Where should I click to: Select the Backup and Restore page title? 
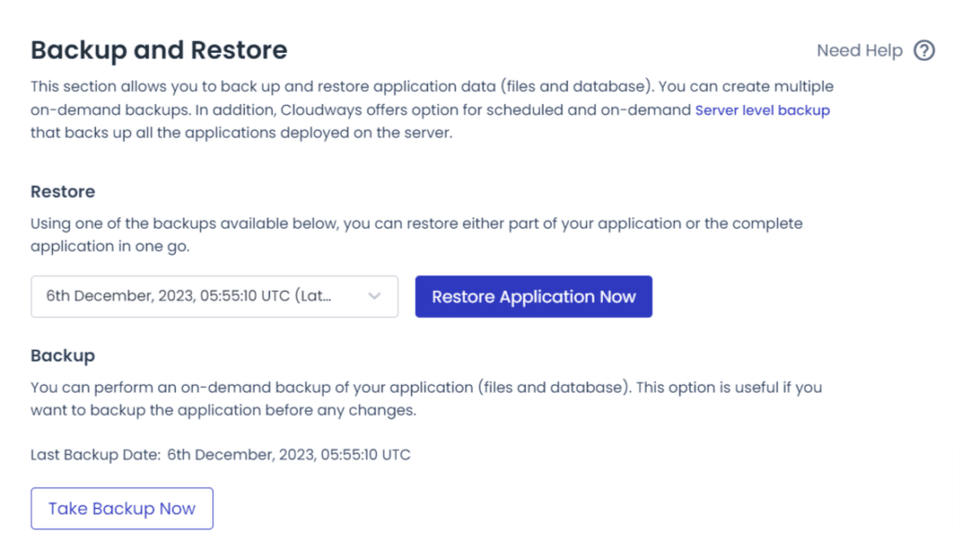(x=159, y=50)
